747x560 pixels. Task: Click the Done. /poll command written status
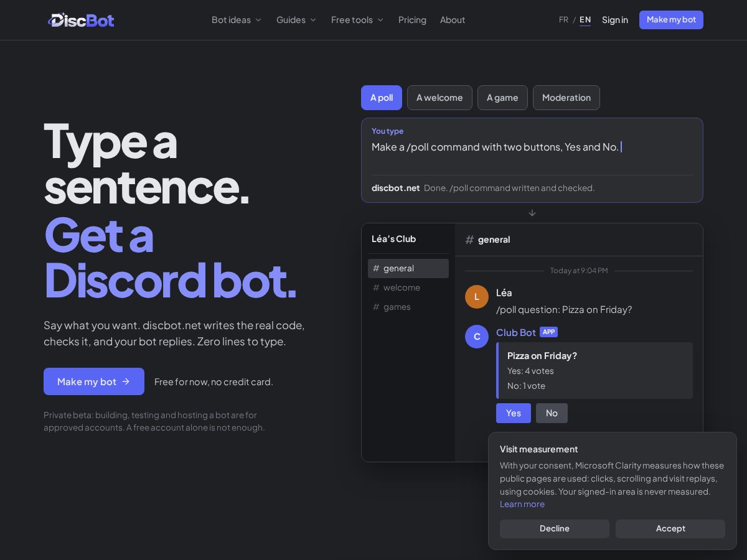(509, 188)
